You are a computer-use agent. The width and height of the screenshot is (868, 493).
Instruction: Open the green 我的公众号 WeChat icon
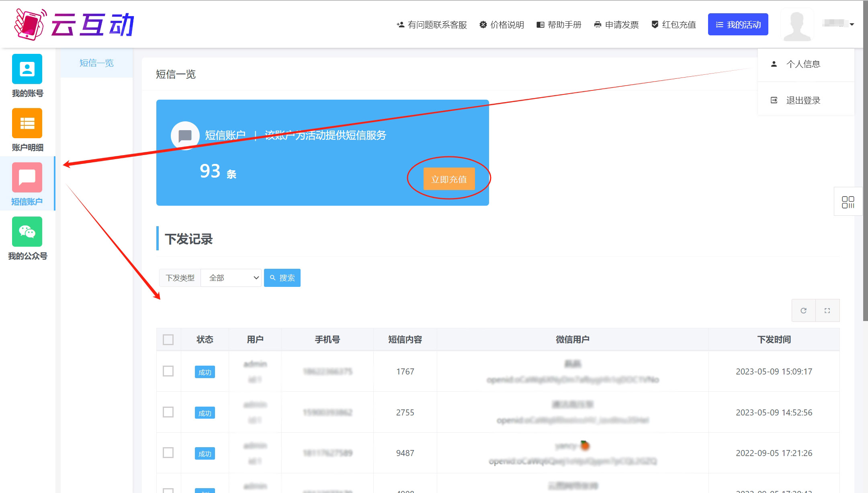click(27, 232)
